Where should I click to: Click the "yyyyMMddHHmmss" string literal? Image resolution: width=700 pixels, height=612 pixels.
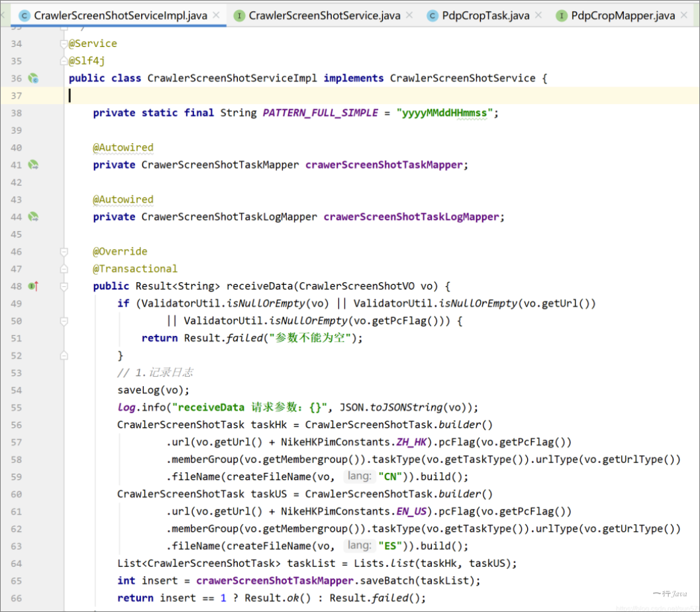click(444, 113)
